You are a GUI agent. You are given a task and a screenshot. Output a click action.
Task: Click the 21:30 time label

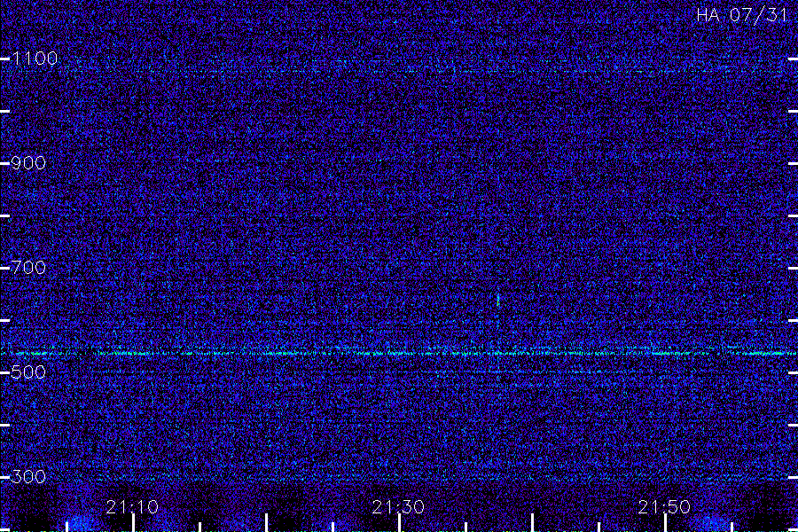pos(398,507)
